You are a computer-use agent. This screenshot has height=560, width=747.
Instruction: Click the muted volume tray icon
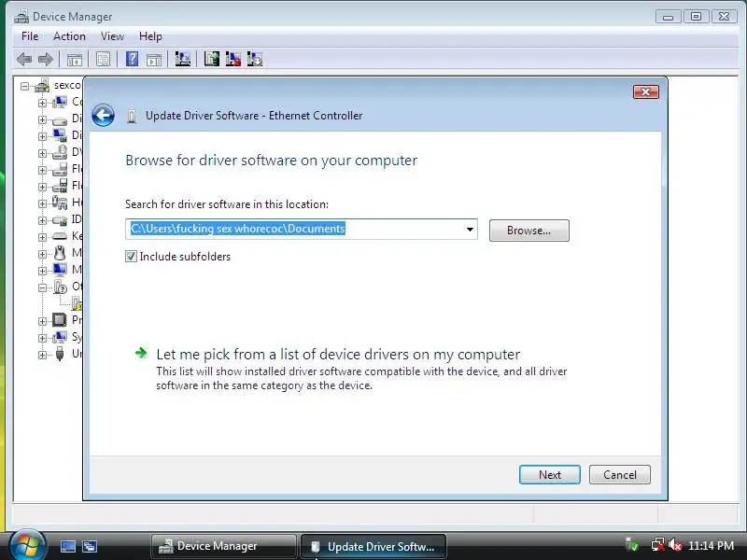675,545
